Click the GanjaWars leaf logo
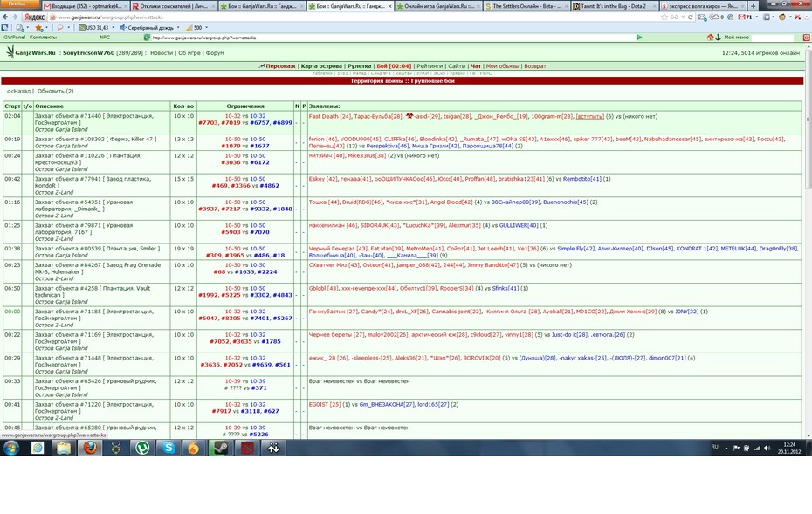 (x=10, y=51)
